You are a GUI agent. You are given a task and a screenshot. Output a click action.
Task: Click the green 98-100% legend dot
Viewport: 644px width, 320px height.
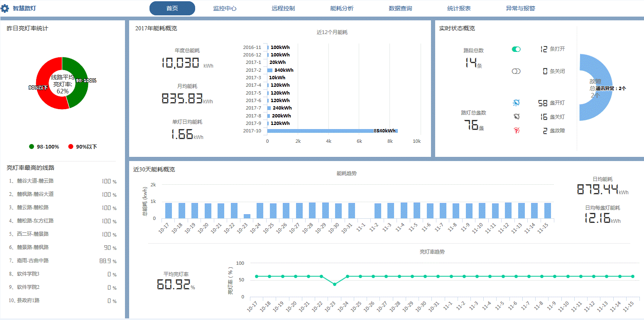click(x=32, y=147)
